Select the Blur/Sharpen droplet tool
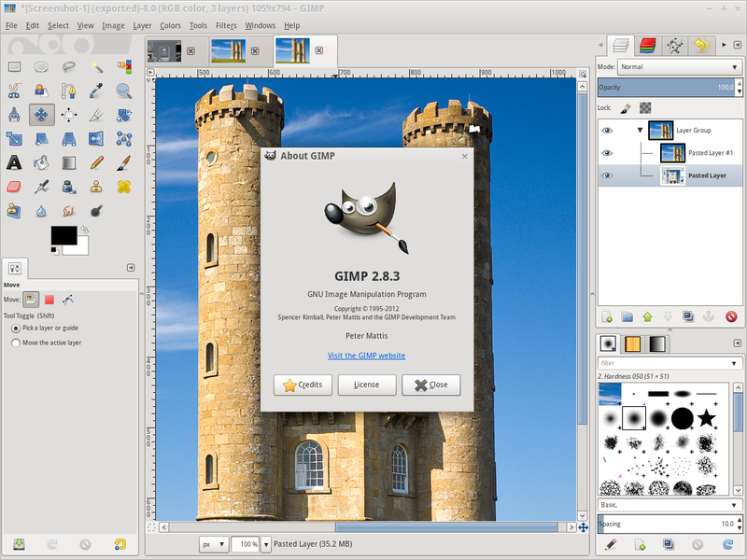This screenshot has height=560, width=747. click(41, 211)
